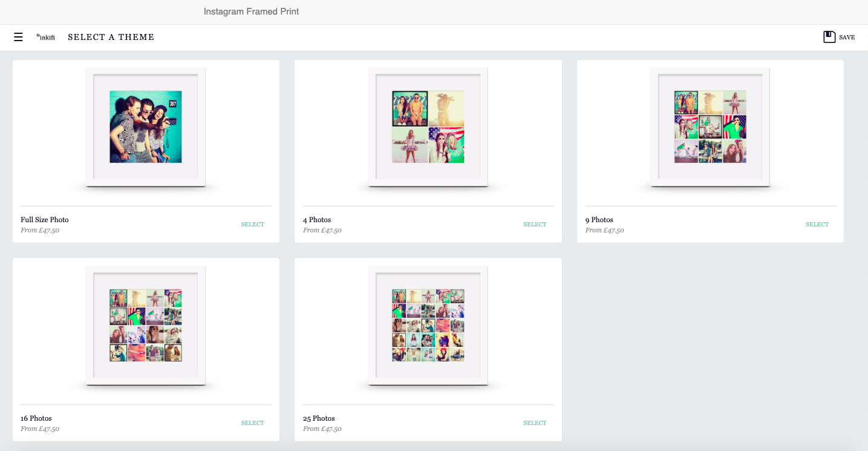Image resolution: width=868 pixels, height=451 pixels.
Task: Click the 16 Photos title text
Action: (x=36, y=418)
